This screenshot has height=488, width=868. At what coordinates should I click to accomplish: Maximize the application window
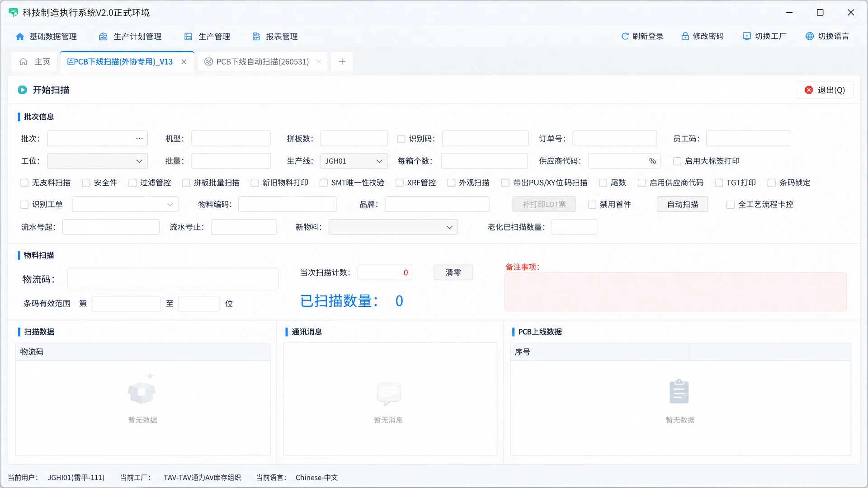click(820, 13)
